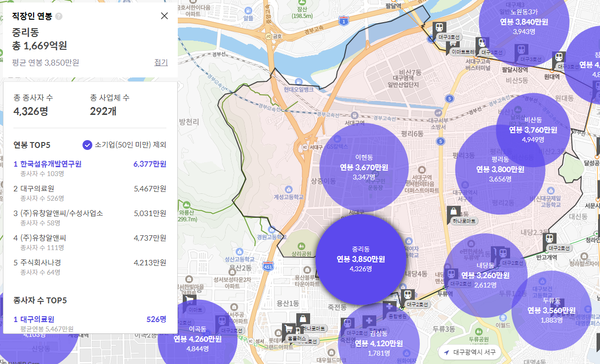The height and width of the screenshot is (364, 600).
Task: Open help icon next to 직장인 연봉
Action: [59, 16]
